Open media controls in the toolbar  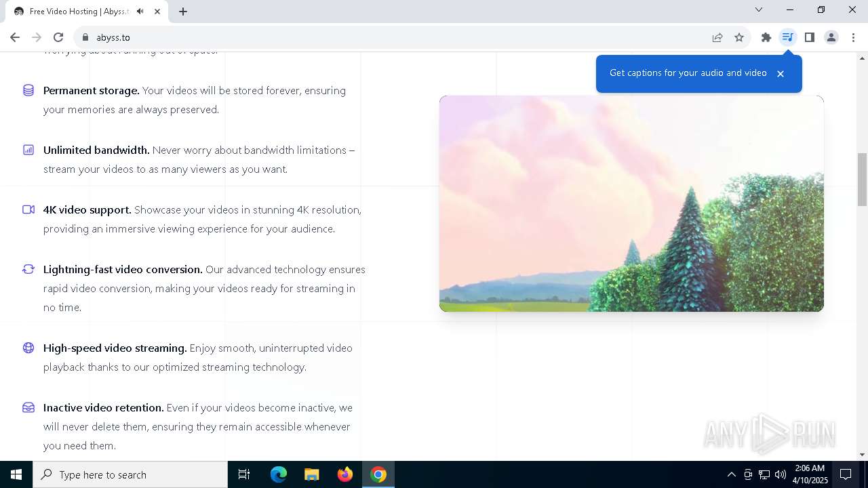click(x=787, y=37)
